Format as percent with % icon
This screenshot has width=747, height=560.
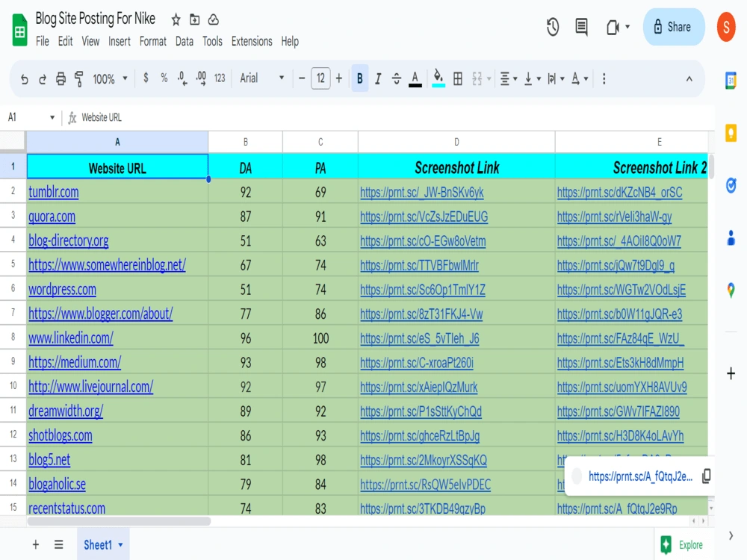coord(164,78)
